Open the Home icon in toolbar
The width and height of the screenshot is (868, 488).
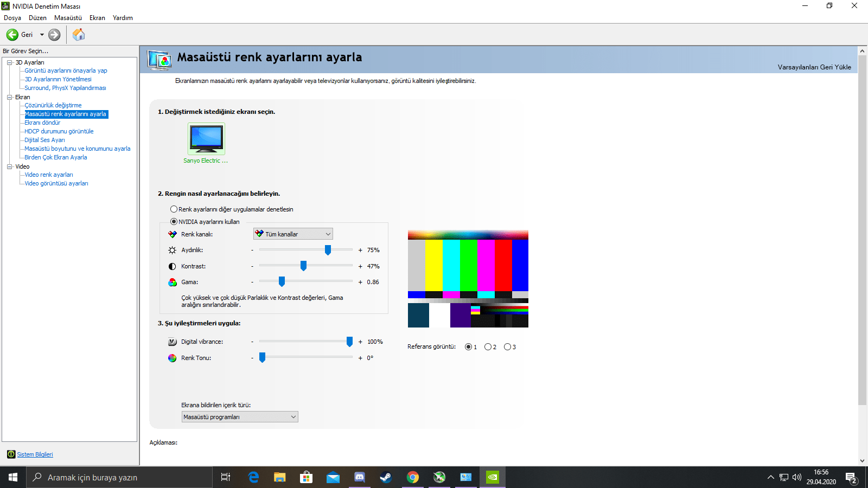[79, 35]
